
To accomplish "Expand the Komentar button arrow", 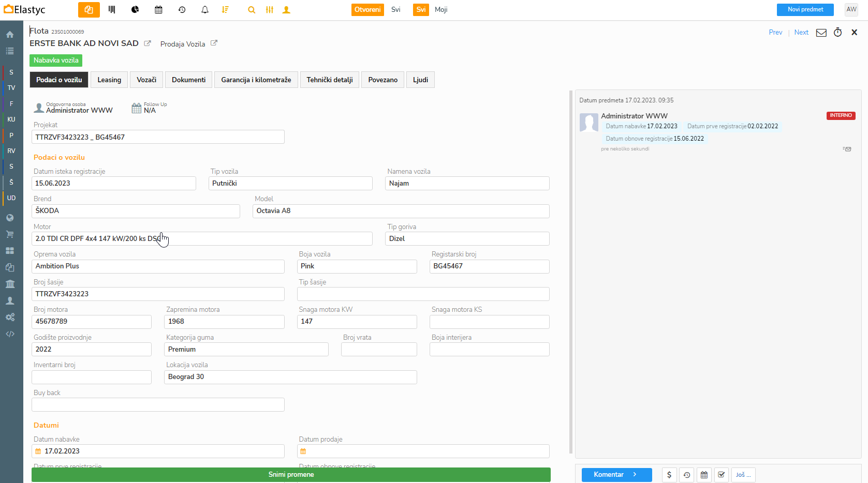I will pyautogui.click(x=635, y=475).
